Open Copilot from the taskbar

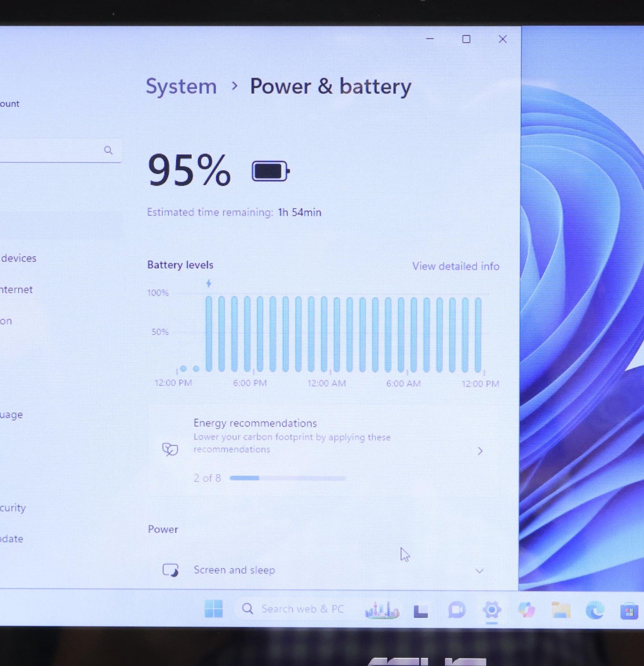[x=527, y=611]
